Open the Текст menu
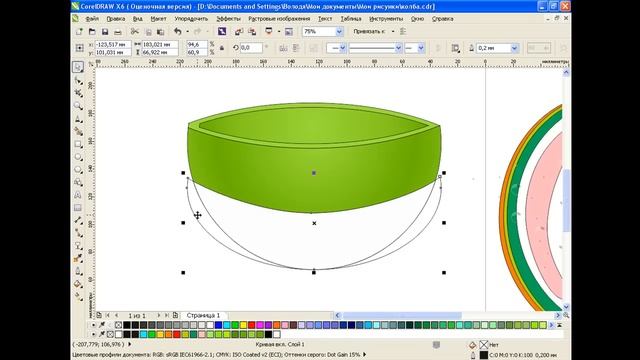The width and height of the screenshot is (640, 360). click(325, 19)
